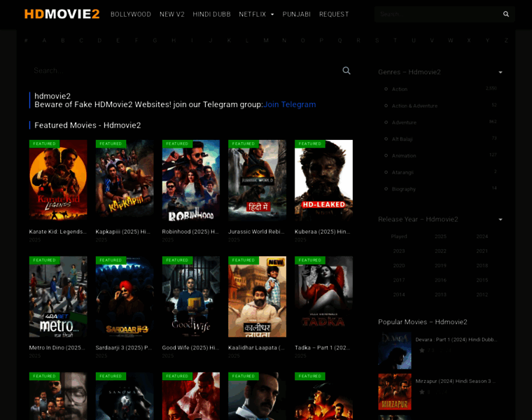532x420 pixels.
Task: Jump to letter S in alphabet bar
Action: tap(377, 41)
